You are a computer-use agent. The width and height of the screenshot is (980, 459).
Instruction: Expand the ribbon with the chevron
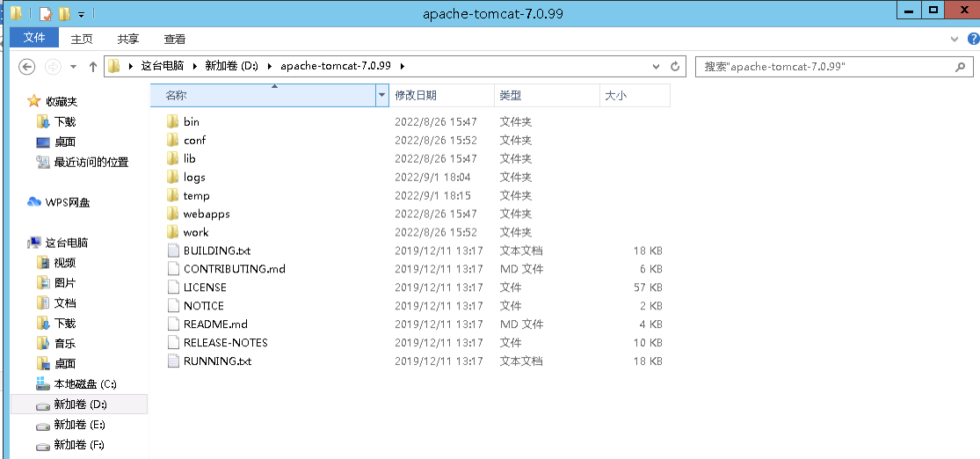(955, 40)
